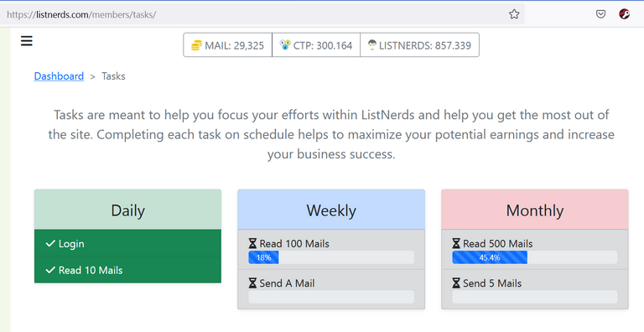
Task: Open the Monthly tasks header
Action: [535, 210]
